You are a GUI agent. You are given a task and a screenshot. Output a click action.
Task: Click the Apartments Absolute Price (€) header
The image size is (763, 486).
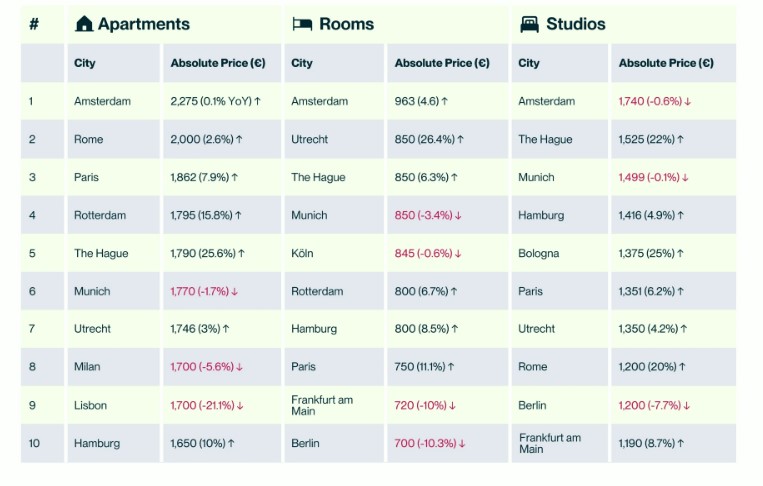(x=218, y=63)
